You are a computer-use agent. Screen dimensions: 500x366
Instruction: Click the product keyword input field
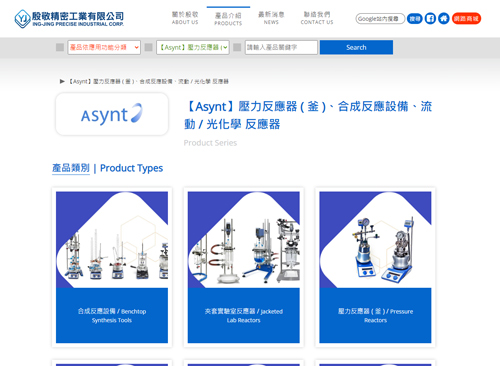[x=281, y=47]
